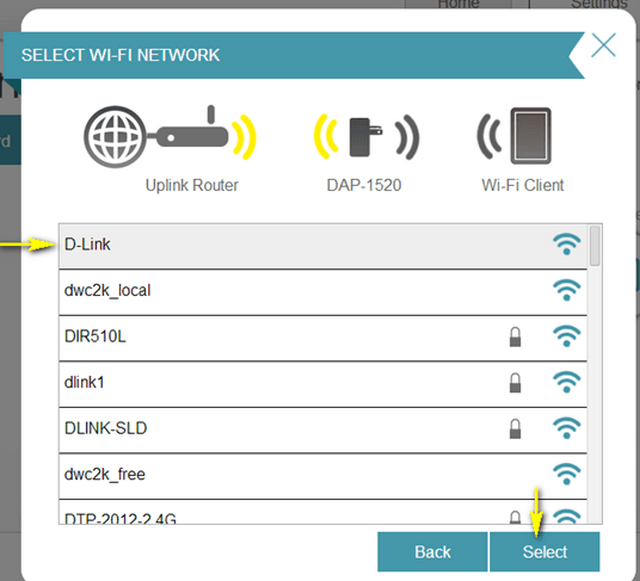The height and width of the screenshot is (581, 640).
Task: Select the dwc2k_local network
Action: [x=323, y=292]
